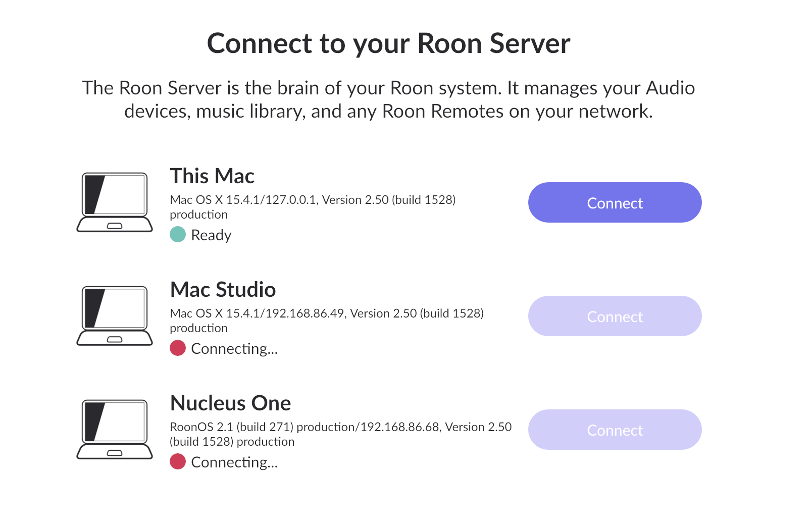Click Nucleus One's red Connecting status dot
Screen dimensions: 812x529
coord(178,461)
